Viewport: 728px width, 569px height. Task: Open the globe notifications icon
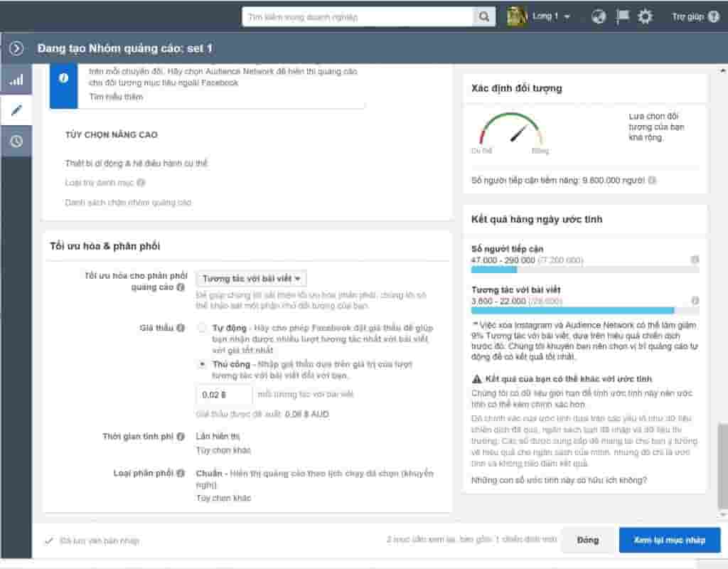tap(599, 17)
